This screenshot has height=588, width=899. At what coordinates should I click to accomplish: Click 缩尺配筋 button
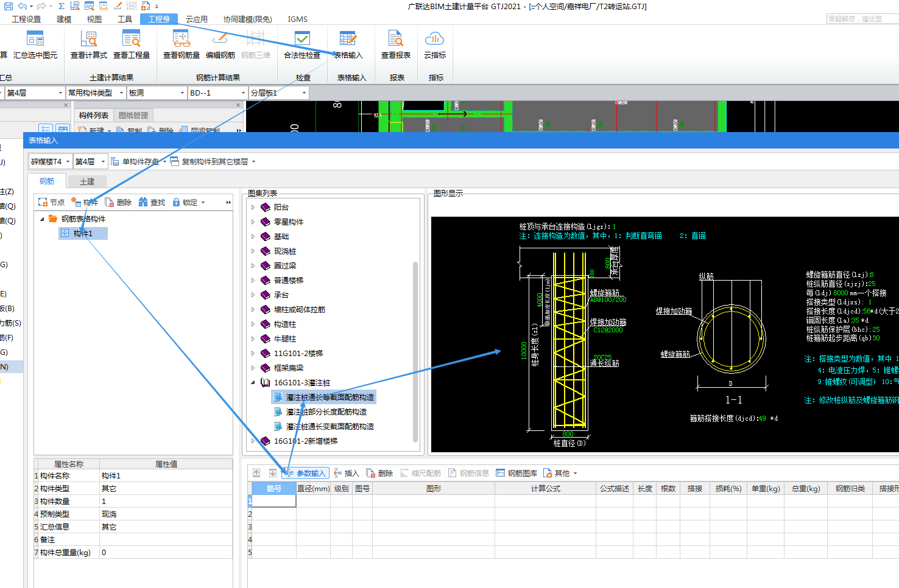(420, 473)
